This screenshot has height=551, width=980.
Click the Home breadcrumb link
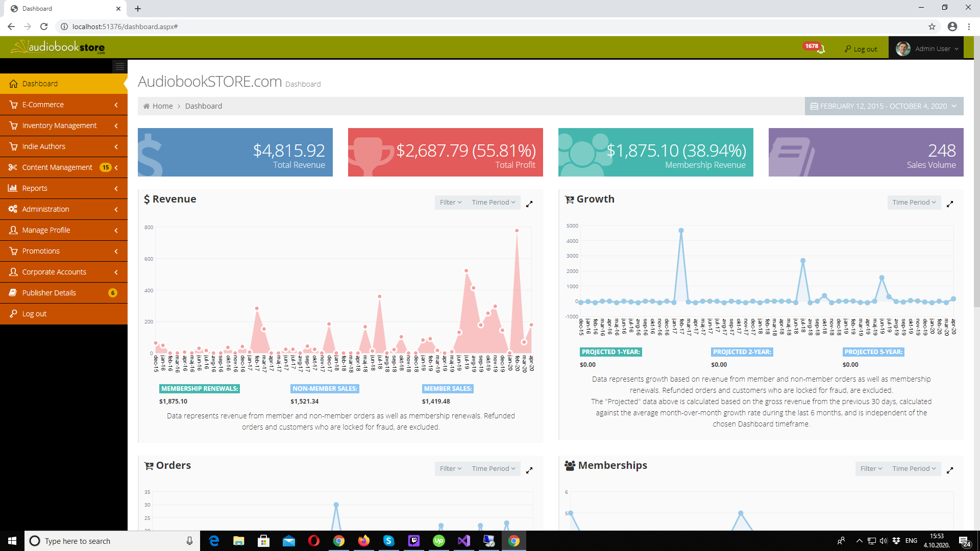(x=162, y=106)
